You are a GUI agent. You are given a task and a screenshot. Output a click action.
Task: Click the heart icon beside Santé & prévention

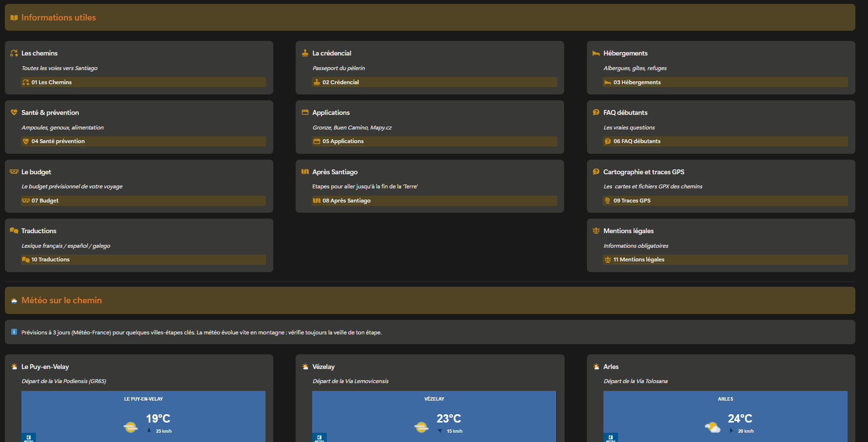[x=14, y=112]
